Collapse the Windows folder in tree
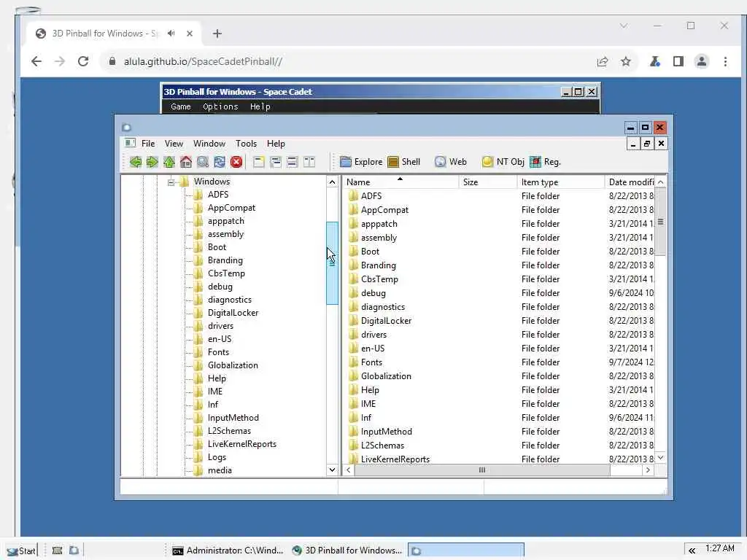The height and width of the screenshot is (560, 747). (x=171, y=182)
